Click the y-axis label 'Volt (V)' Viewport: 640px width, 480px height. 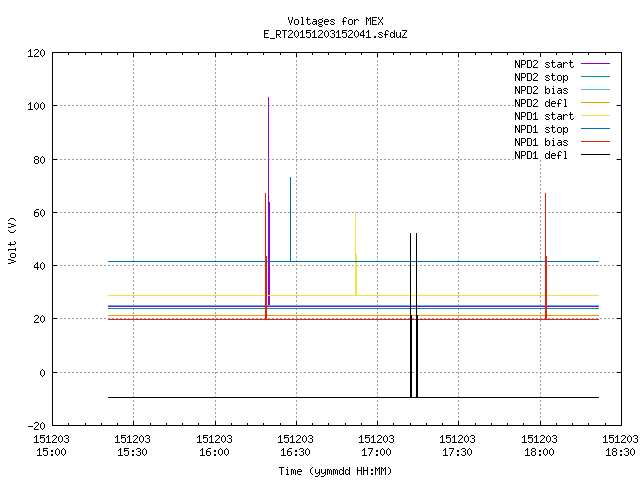[x=12, y=240]
